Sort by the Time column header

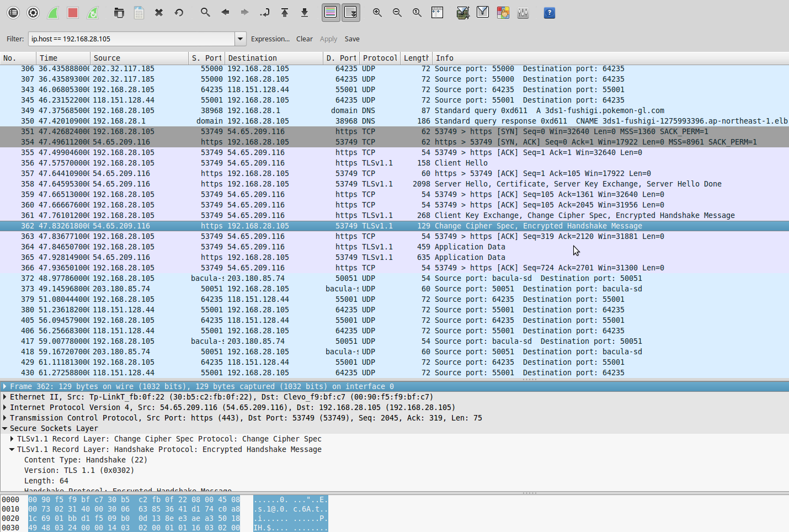(x=63, y=58)
